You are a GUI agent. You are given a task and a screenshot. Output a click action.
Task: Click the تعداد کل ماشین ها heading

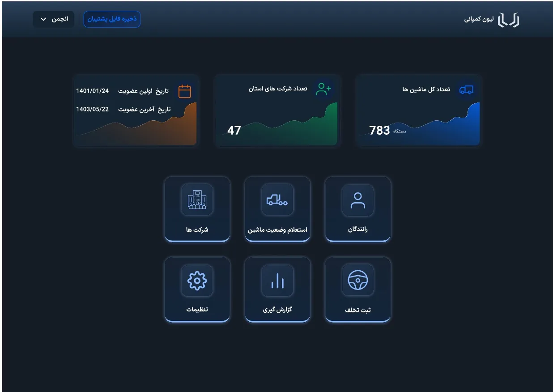coord(426,89)
